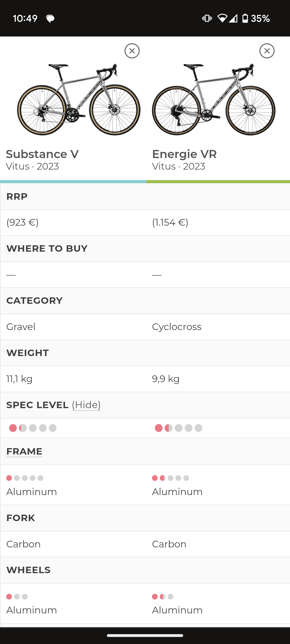290x644 pixels.
Task: Tap the Android home gesture bar
Action: coord(145,635)
